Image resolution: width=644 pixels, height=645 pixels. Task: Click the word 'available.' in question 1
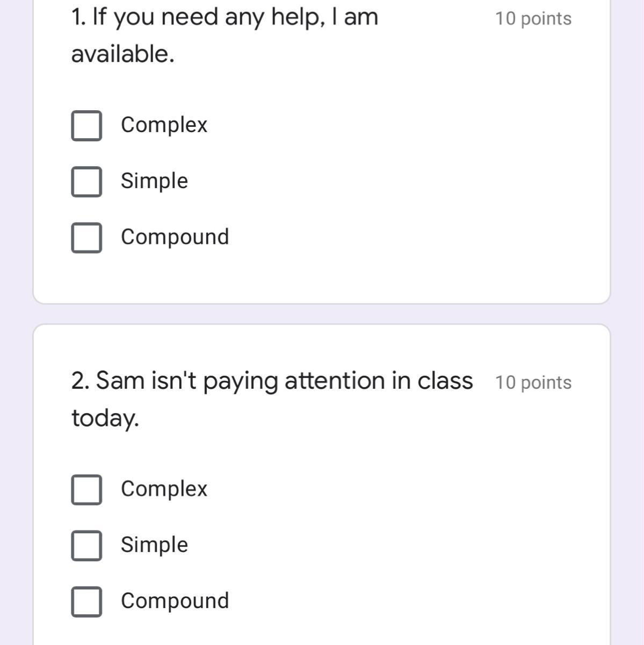(123, 54)
